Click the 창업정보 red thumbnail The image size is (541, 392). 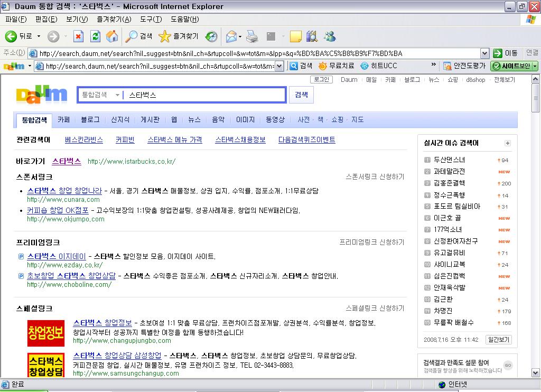point(46,333)
